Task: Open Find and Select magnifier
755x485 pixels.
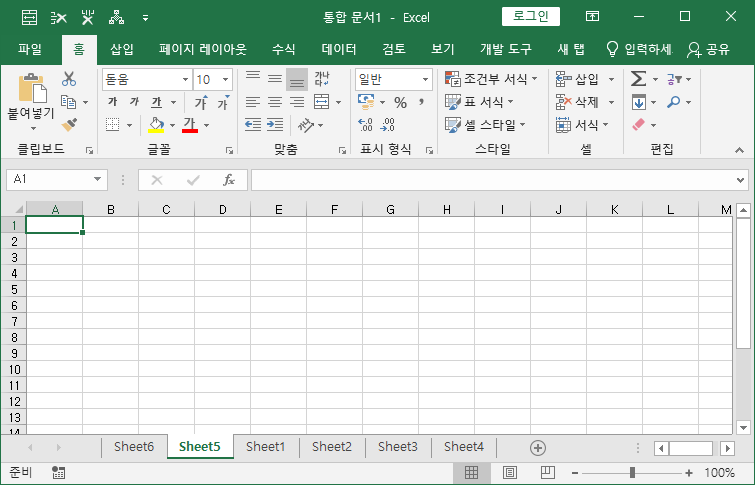Action: (674, 102)
